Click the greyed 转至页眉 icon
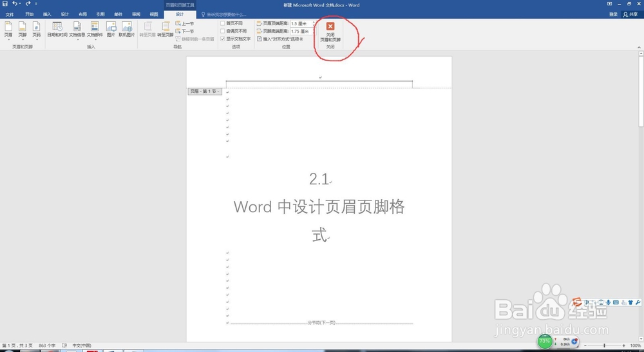The height and width of the screenshot is (352, 644). pyautogui.click(x=147, y=29)
